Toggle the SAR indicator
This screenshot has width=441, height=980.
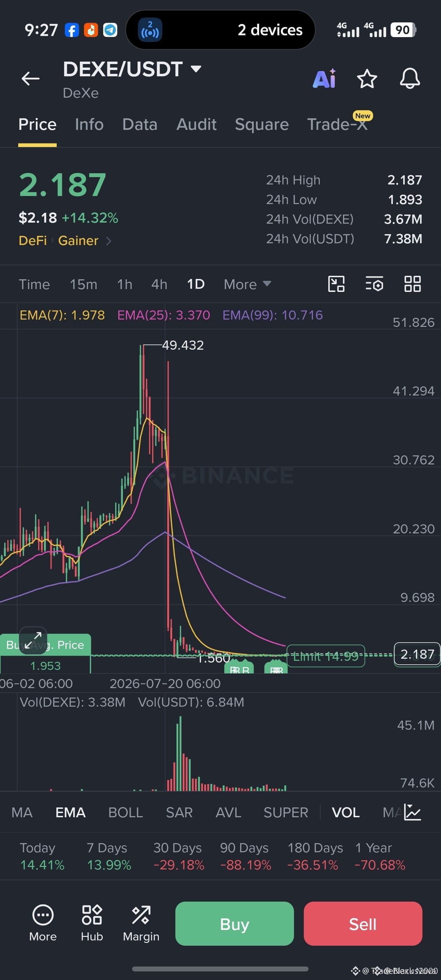pyautogui.click(x=179, y=812)
